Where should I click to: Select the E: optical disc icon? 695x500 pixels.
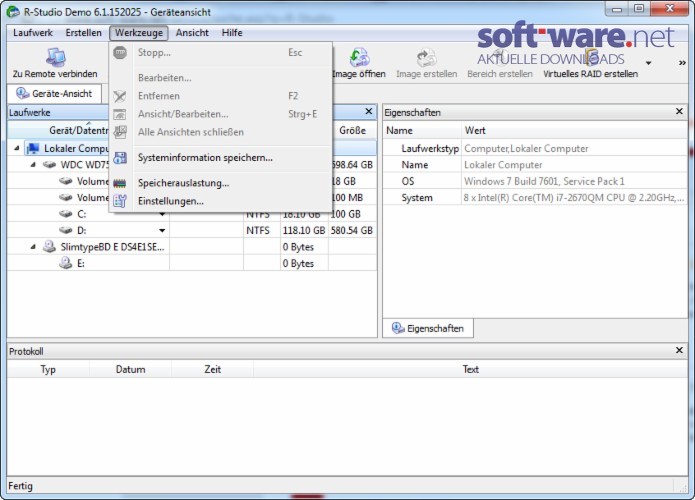coord(66,262)
